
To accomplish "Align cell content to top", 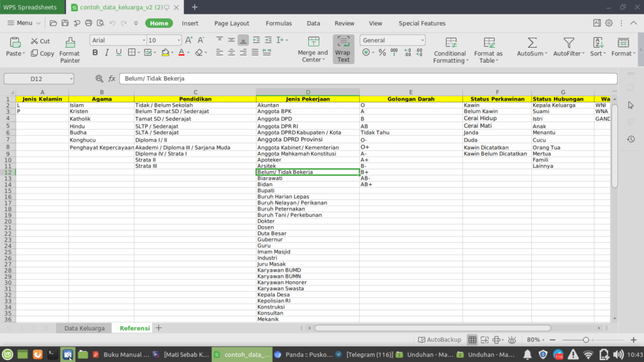I will tap(219, 40).
